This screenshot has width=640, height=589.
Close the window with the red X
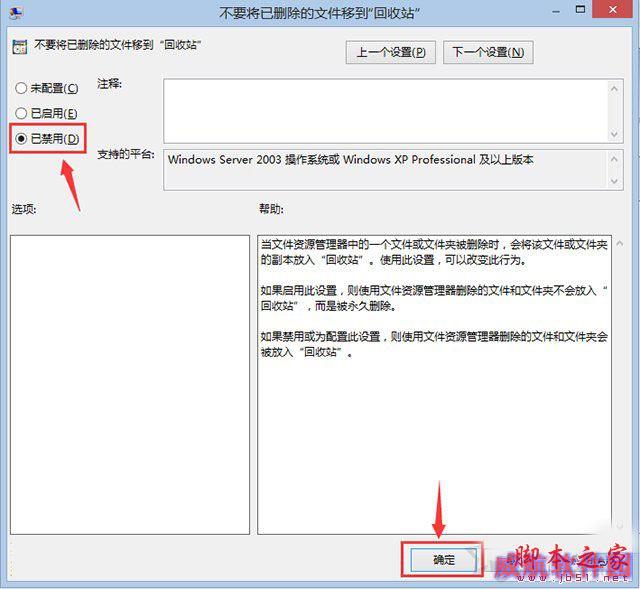coord(613,9)
